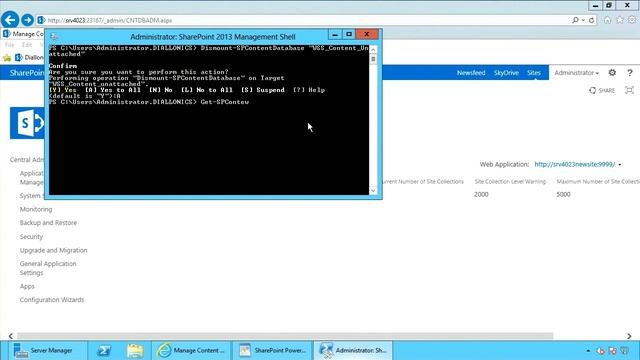640x360 pixels.
Task: Open the Administrator account dropdown
Action: pos(576,73)
